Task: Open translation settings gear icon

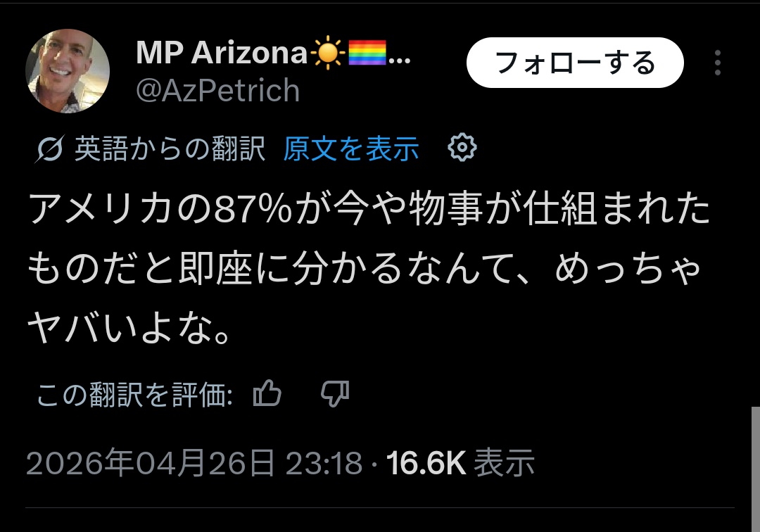Action: click(x=462, y=147)
